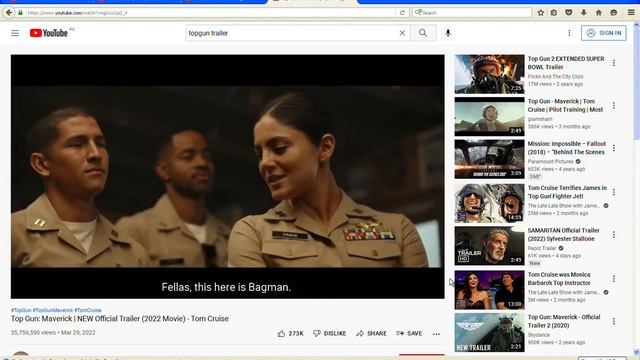Click the video title Top Gun: Maverick text
The height and width of the screenshot is (360, 640).
pyautogui.click(x=120, y=319)
